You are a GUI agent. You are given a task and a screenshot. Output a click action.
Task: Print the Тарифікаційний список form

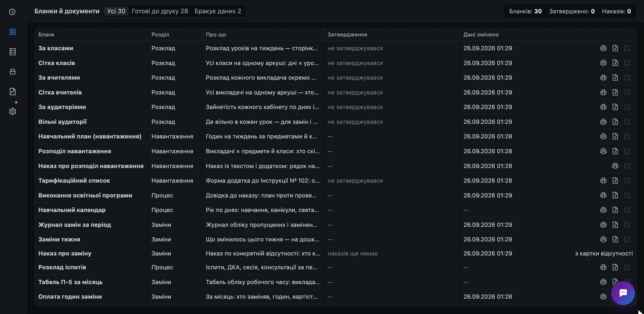pyautogui.click(x=603, y=181)
